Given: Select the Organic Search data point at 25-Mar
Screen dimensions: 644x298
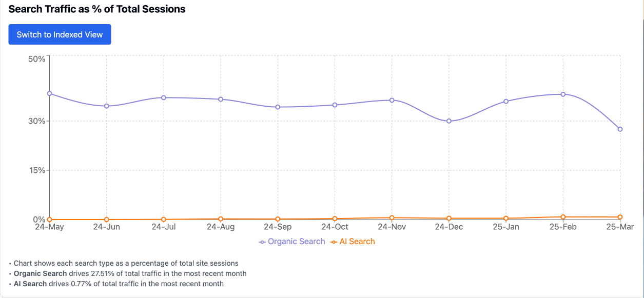Looking at the screenshot, I should [x=619, y=129].
